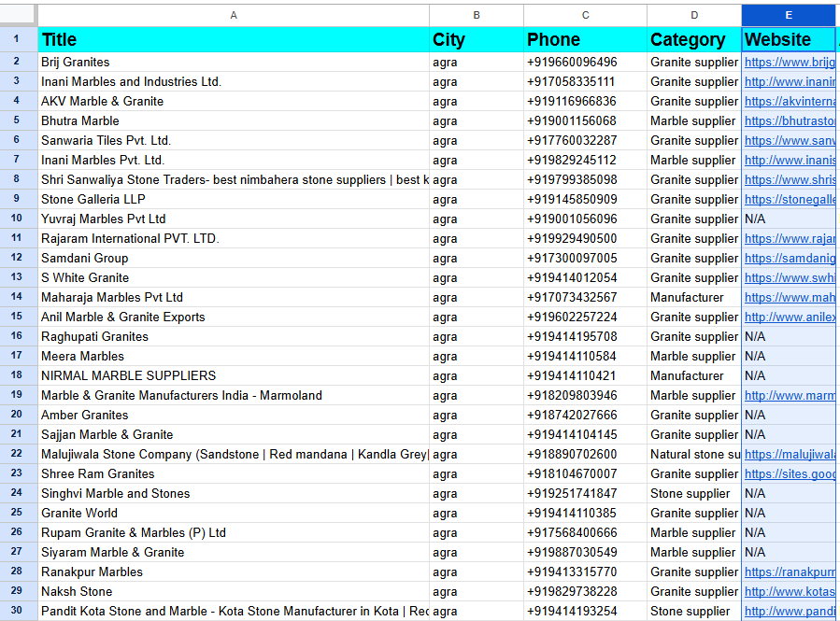
Task: Select row 22 header number
Action: click(x=17, y=454)
